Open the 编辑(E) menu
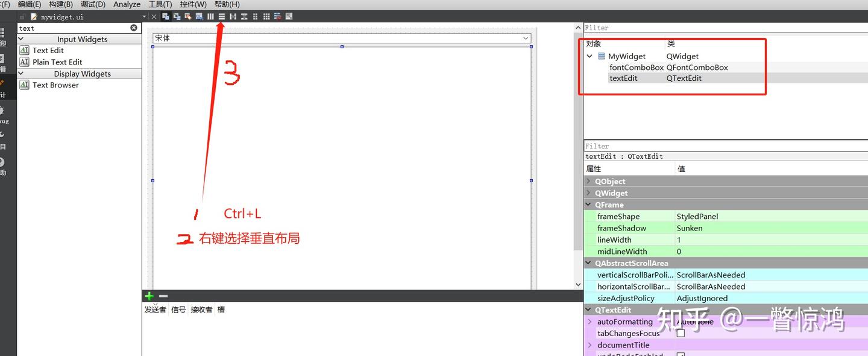 [x=30, y=4]
